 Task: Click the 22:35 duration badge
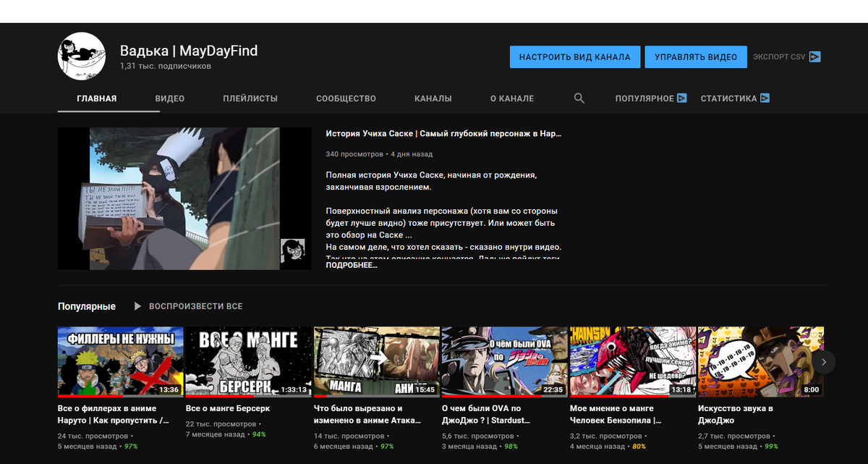552,389
